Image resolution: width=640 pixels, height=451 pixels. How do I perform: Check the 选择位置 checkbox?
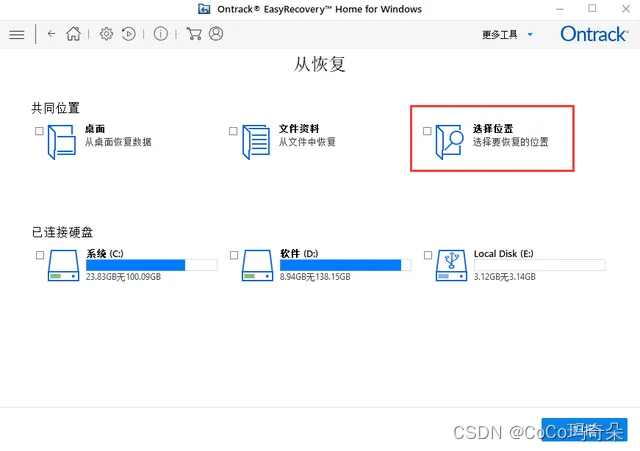[x=427, y=131]
